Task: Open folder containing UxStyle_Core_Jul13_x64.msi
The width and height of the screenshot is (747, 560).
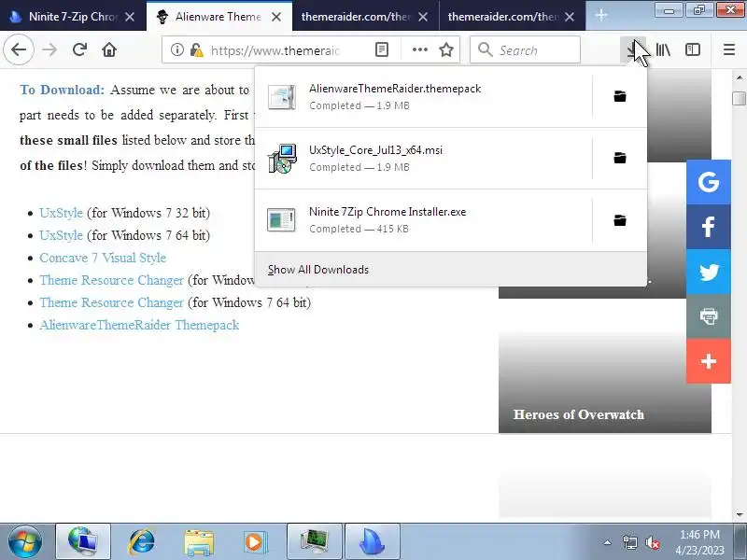Action: point(620,158)
